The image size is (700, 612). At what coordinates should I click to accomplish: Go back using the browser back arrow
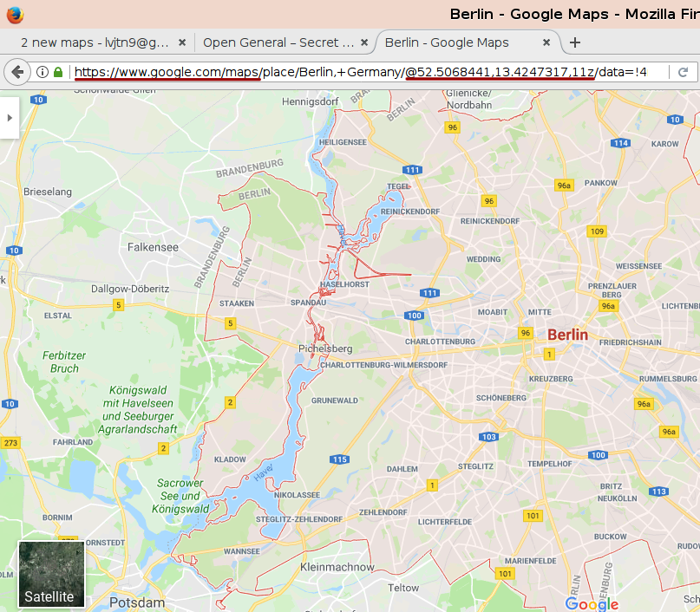[x=17, y=72]
